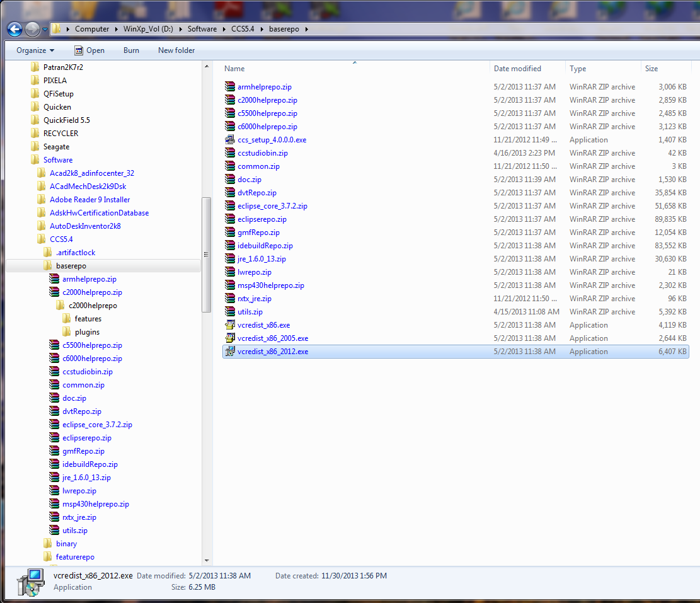Click the Open toolbar command
The image size is (700, 603).
coord(95,50)
